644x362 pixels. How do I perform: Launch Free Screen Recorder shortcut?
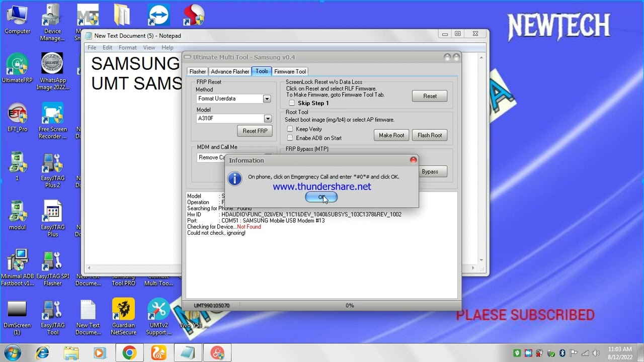(x=52, y=121)
